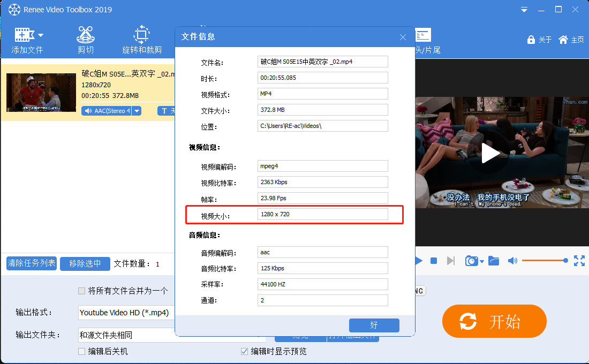Click the file name field in dialog
Screen dimensions: 589x364
coord(323,62)
